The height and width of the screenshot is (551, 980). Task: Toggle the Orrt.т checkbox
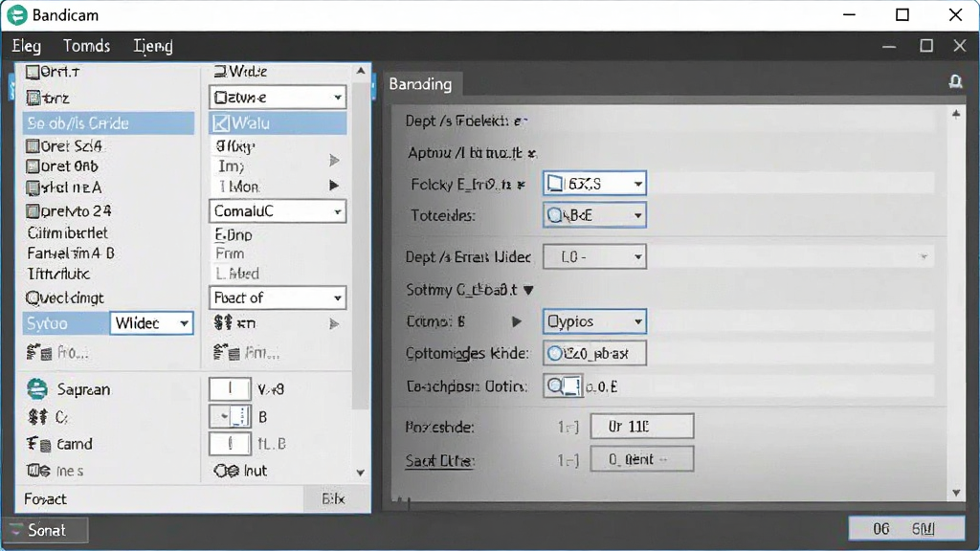(33, 73)
